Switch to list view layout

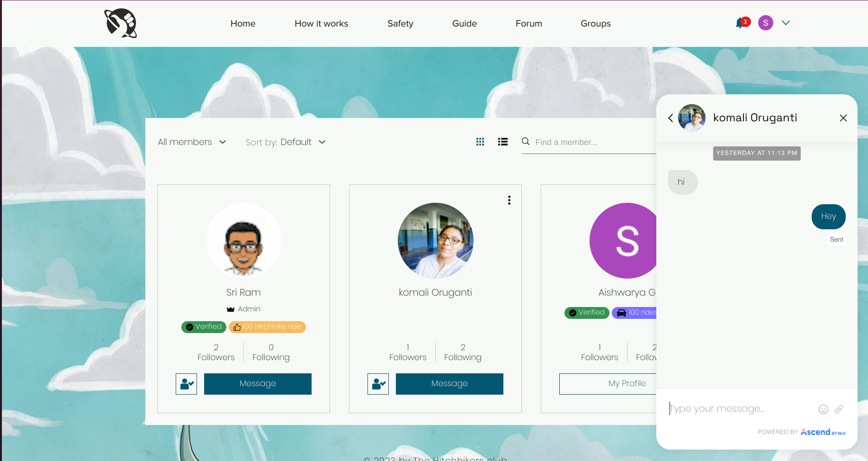503,142
